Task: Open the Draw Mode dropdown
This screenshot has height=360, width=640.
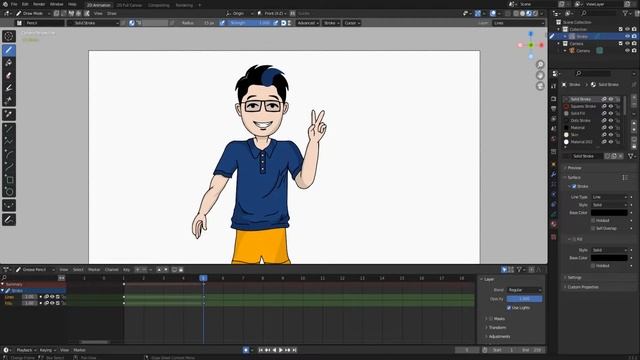Action: click(x=33, y=13)
